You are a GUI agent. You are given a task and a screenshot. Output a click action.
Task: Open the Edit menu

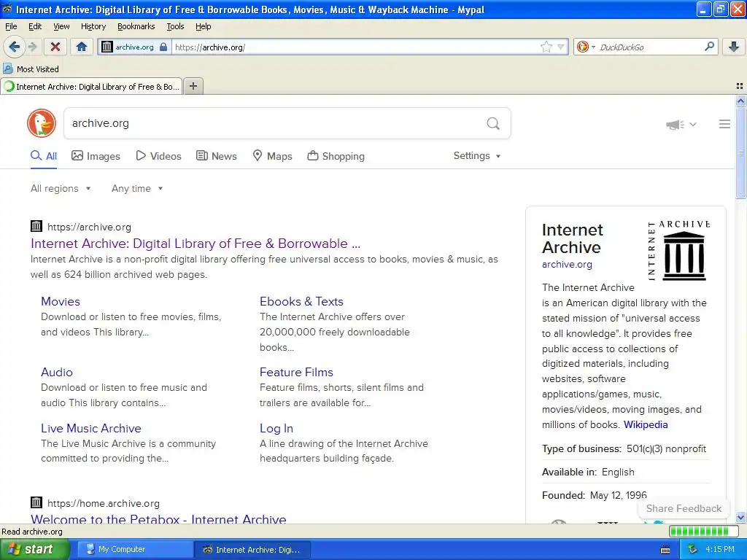click(35, 26)
